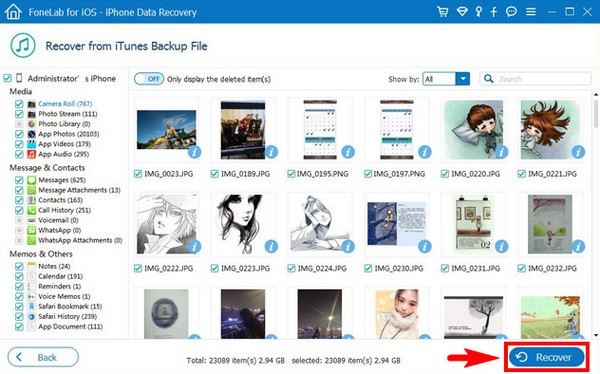600x374 pixels.
Task: Expand the Show by dropdown arrow
Action: pos(463,79)
